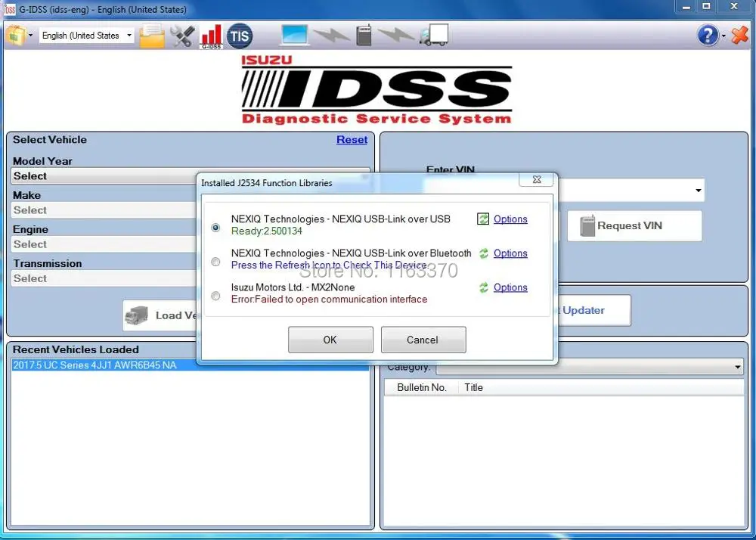Click the Request VIN button
The image size is (756, 540).
click(634, 225)
